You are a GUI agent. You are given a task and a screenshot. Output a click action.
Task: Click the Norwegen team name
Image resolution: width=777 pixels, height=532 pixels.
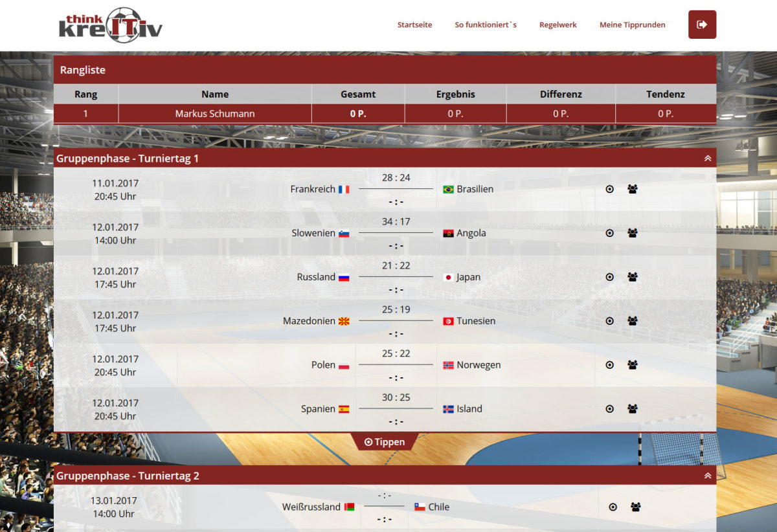[479, 365]
